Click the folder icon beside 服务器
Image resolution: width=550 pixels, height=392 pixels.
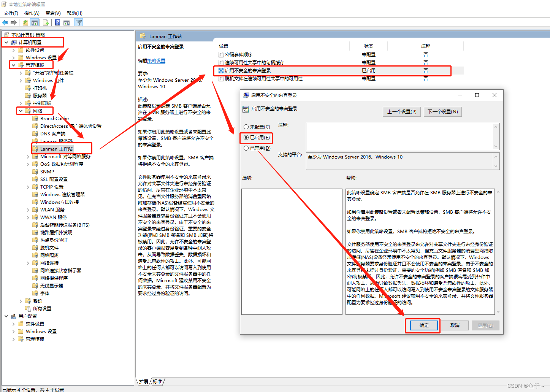[x=28, y=95]
